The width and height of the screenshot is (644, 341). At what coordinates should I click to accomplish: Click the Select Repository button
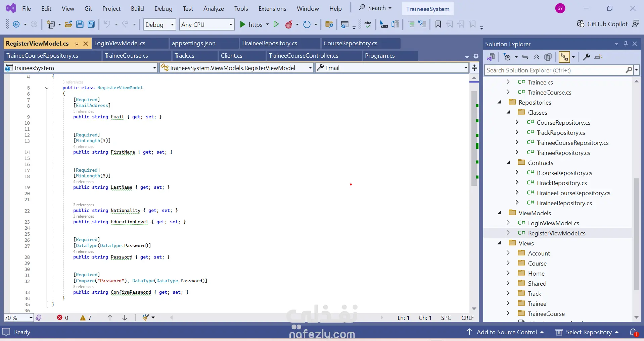click(x=587, y=332)
